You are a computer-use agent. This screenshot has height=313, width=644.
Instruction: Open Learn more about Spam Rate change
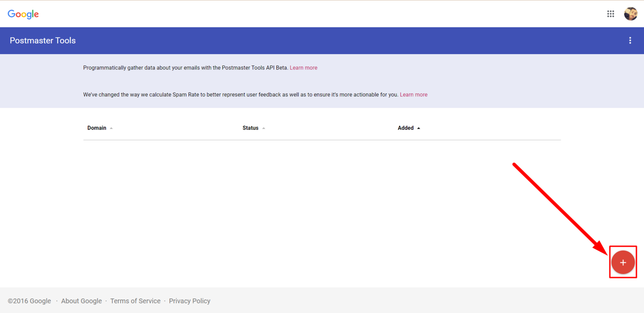(x=414, y=95)
